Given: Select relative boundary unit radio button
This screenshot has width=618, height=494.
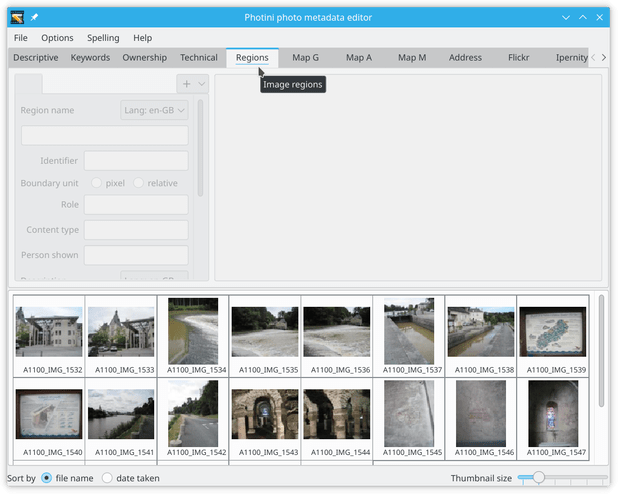Looking at the screenshot, I should coord(138,183).
